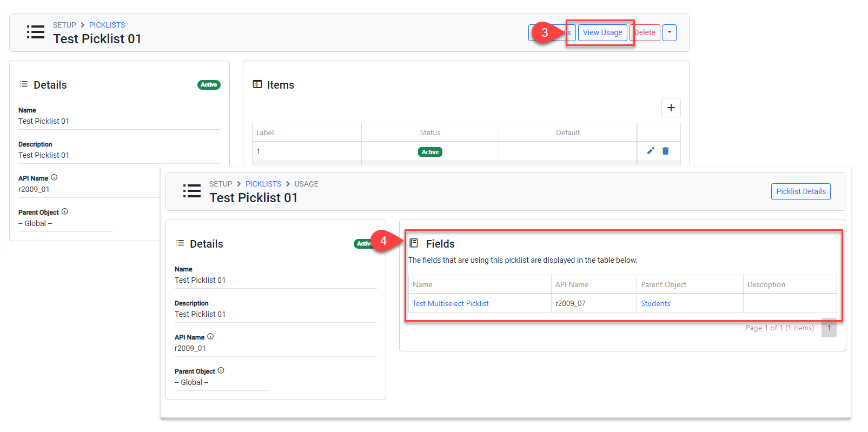This screenshot has height=432, width=868.
Task: Click the trash delete icon for item 1
Action: tap(666, 151)
